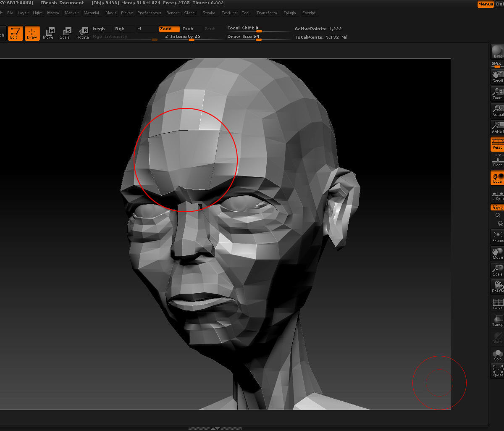The height and width of the screenshot is (431, 504).
Task: Toggle Transp transparency mode
Action: pyautogui.click(x=498, y=321)
